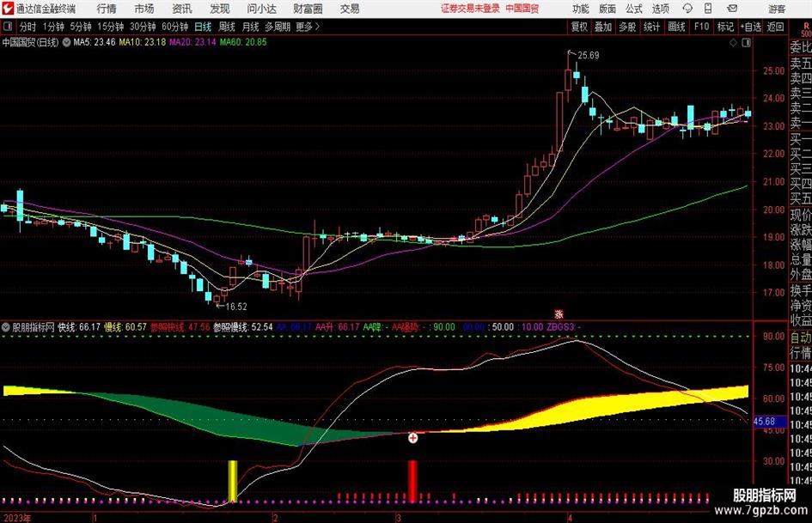812x523 pixels.
Task: Open the 版面 menu
Action: tap(607, 9)
